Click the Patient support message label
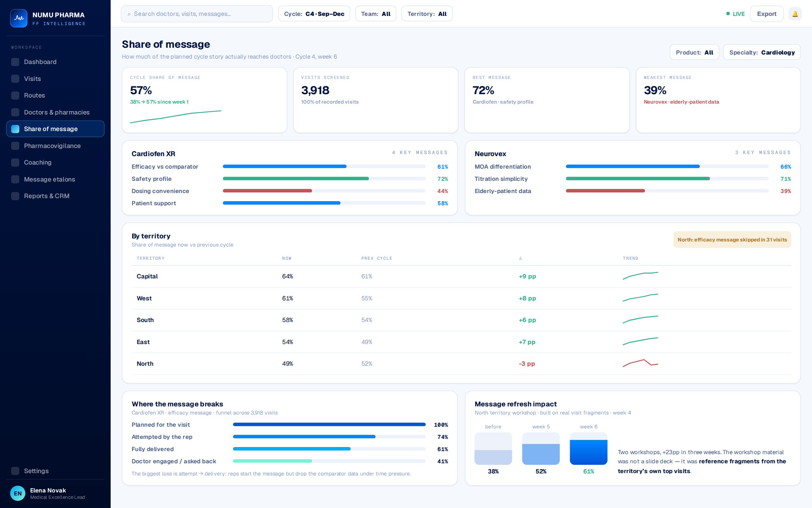Viewport: 812px width, 508px height. point(154,203)
